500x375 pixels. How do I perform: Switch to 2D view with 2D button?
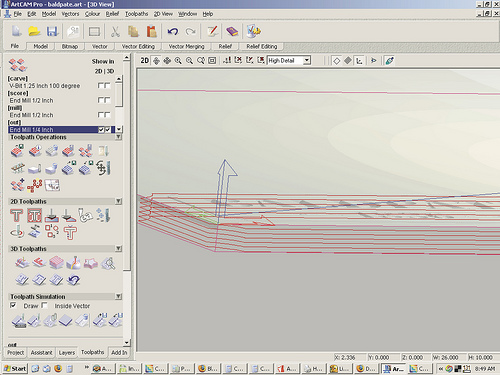pyautogui.click(x=145, y=60)
